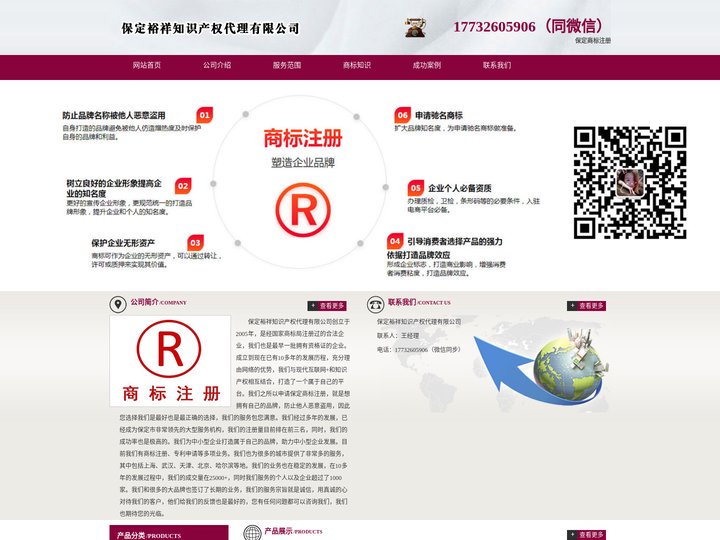Click the heading 防止品牌名称被他人恶意盗用
The height and width of the screenshot is (540, 720).
[114, 115]
